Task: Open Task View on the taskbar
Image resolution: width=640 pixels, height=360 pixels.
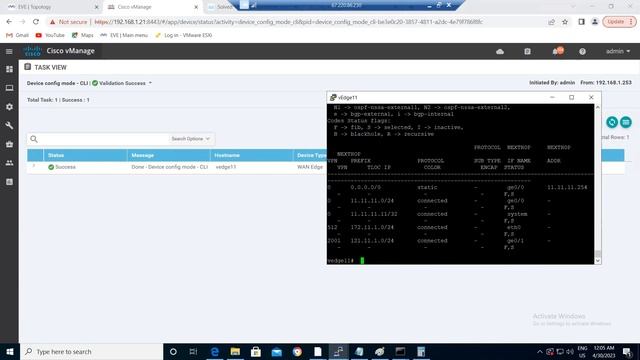Action: coord(193,351)
